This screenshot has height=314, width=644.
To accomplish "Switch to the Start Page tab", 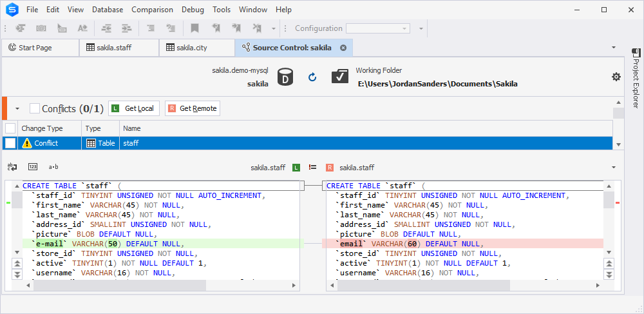I will coord(40,48).
